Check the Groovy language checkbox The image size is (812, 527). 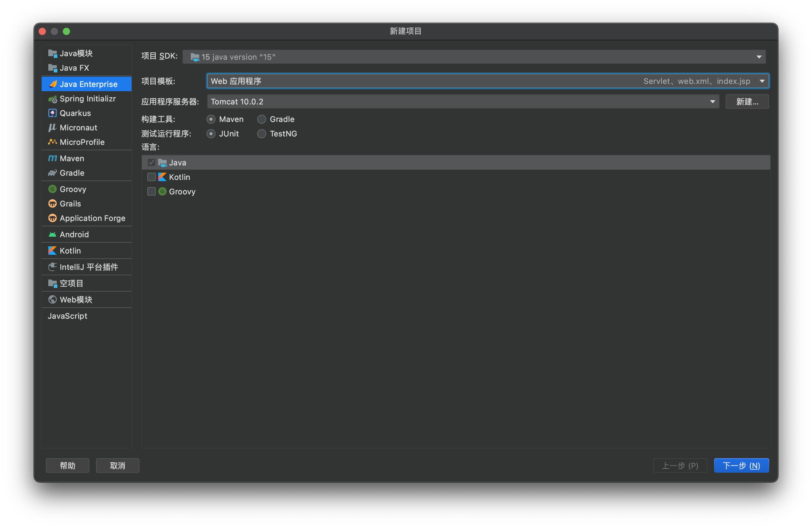(x=151, y=191)
